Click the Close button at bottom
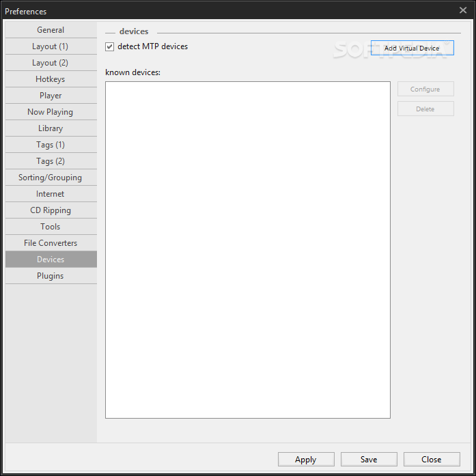The image size is (476, 476). coord(432,460)
